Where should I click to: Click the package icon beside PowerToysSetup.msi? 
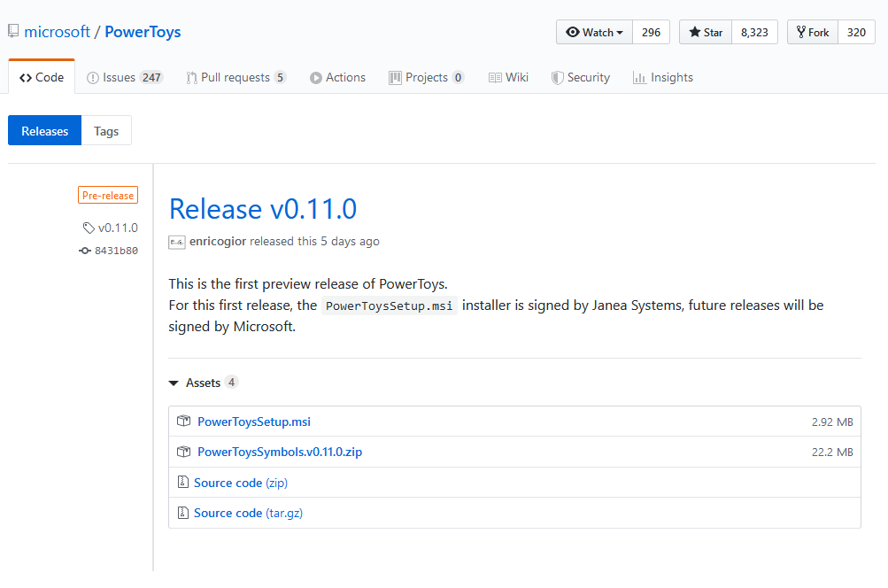pos(183,421)
